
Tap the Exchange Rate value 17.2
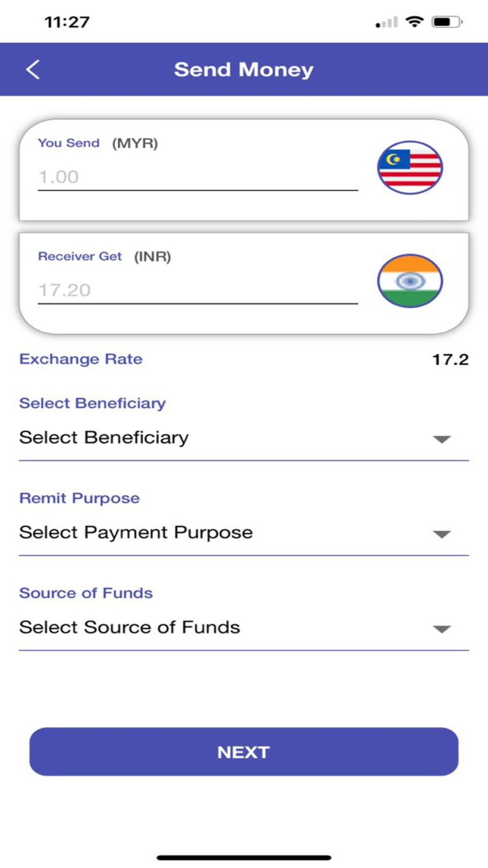pos(450,360)
